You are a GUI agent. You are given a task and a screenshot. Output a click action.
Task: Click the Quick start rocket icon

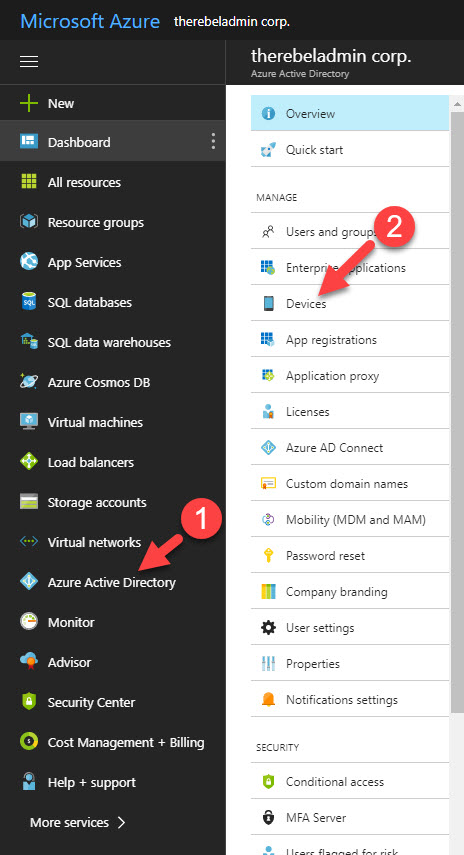pyautogui.click(x=268, y=149)
